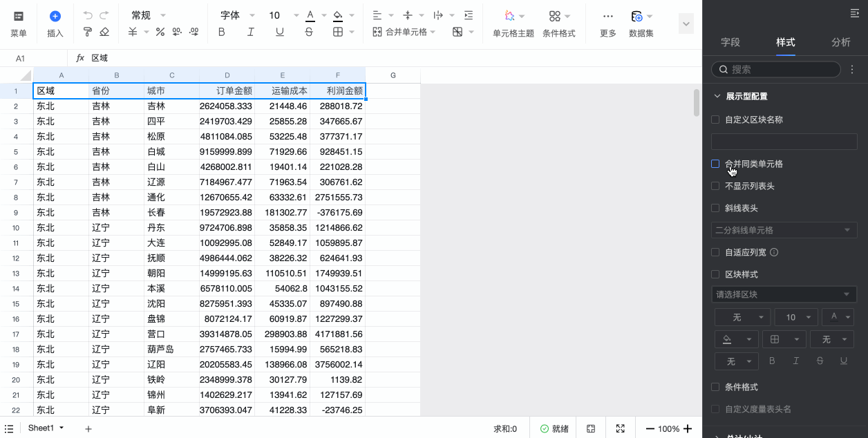Redo the last action
Viewport: 868px width, 438px height.
click(x=104, y=15)
